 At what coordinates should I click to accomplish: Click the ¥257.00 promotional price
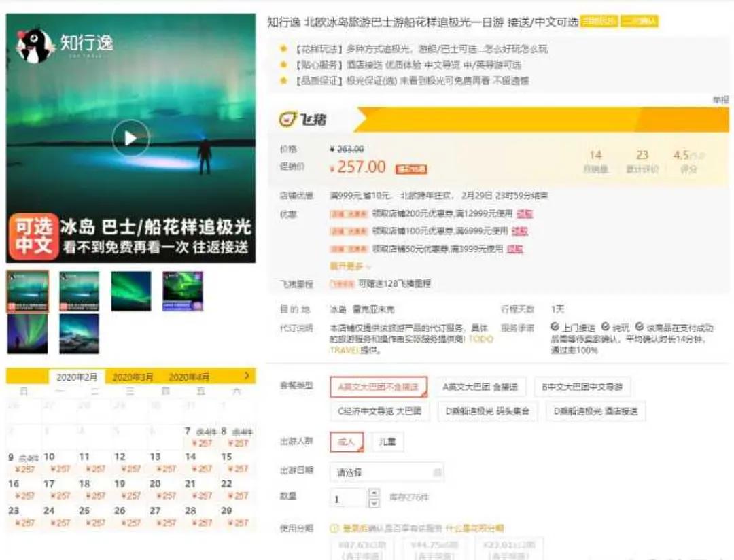tap(357, 167)
